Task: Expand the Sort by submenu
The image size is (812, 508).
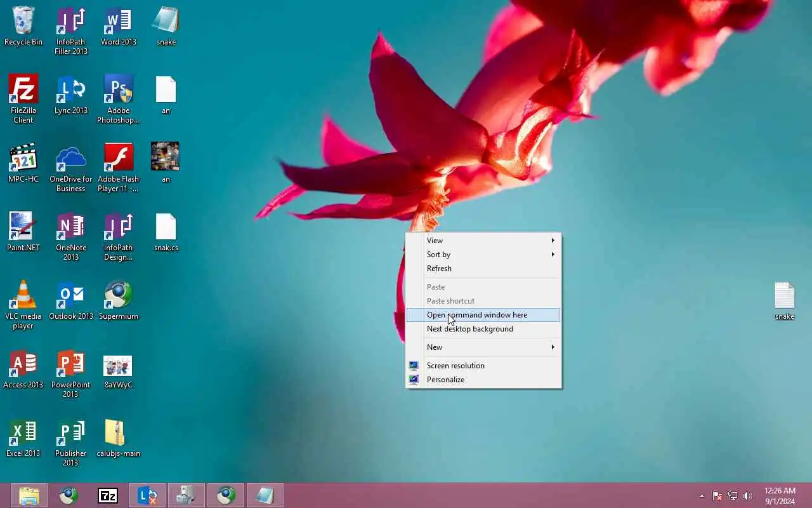Action: click(x=483, y=255)
